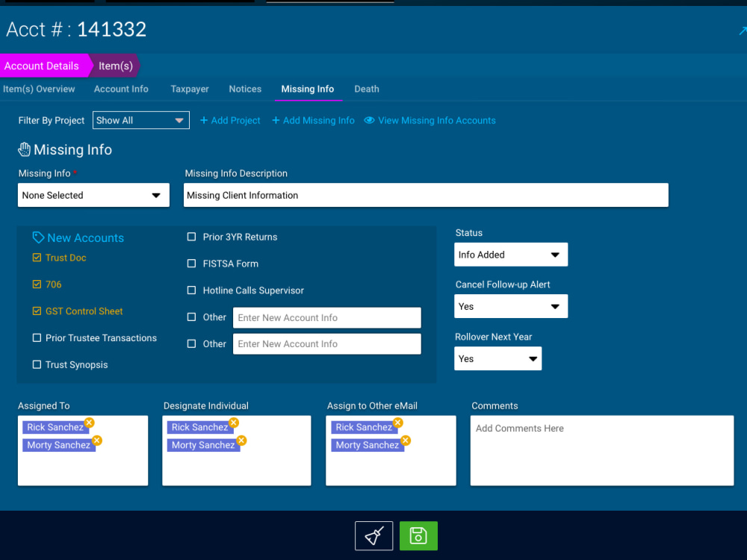This screenshot has width=747, height=560.
Task: Open the Missing Info None Selected dropdown
Action: point(93,195)
